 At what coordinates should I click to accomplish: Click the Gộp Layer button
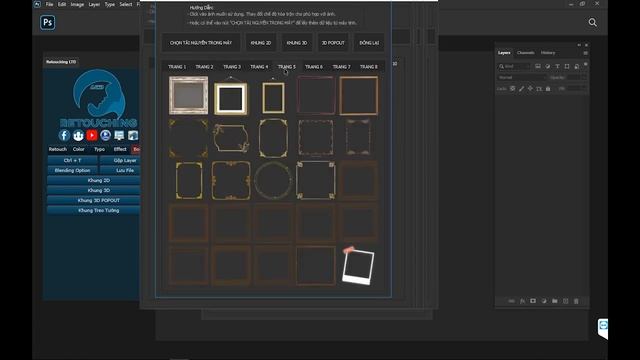pyautogui.click(x=120, y=160)
